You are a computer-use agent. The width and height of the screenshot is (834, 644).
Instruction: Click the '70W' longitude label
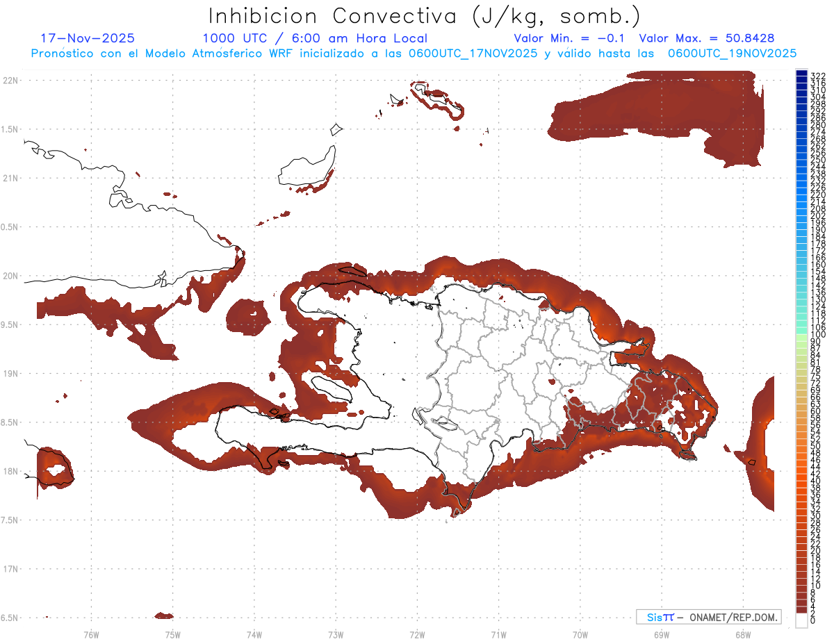(580, 635)
